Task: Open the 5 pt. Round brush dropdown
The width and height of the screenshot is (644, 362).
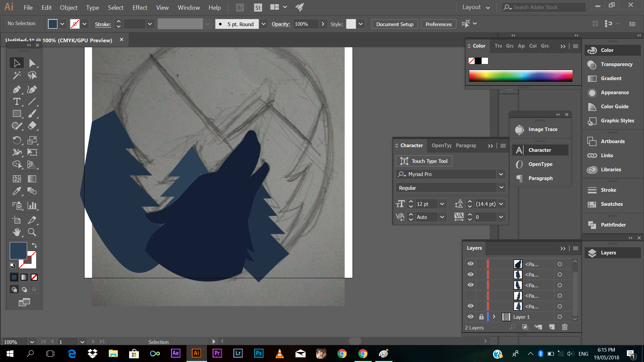Action: [x=264, y=24]
